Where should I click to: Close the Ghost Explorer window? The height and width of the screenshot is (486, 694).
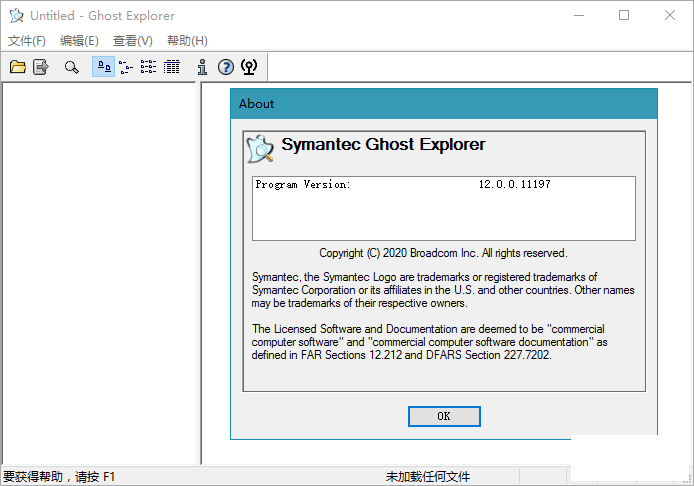[670, 15]
